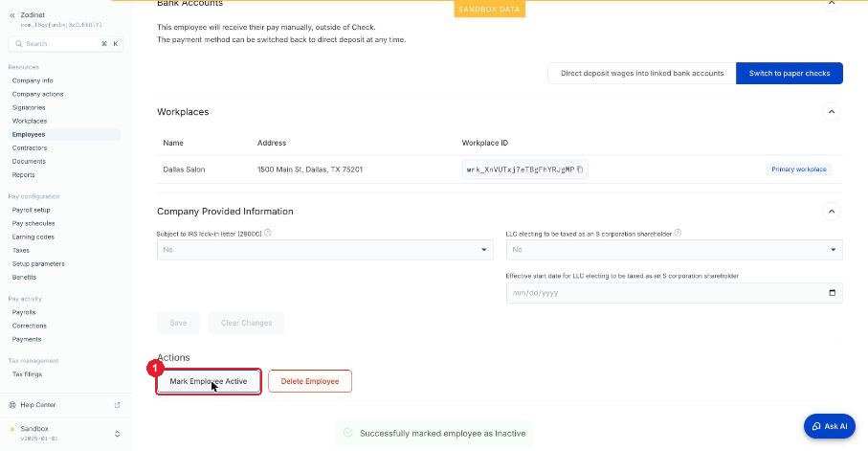Open the IRS lock-in letter dropdown
The height and width of the screenshot is (451, 868).
pyautogui.click(x=325, y=250)
